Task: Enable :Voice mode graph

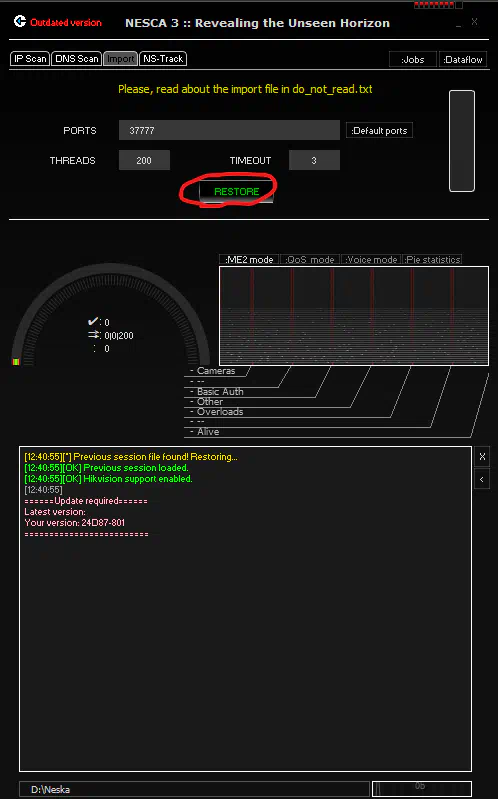Action: click(x=371, y=259)
